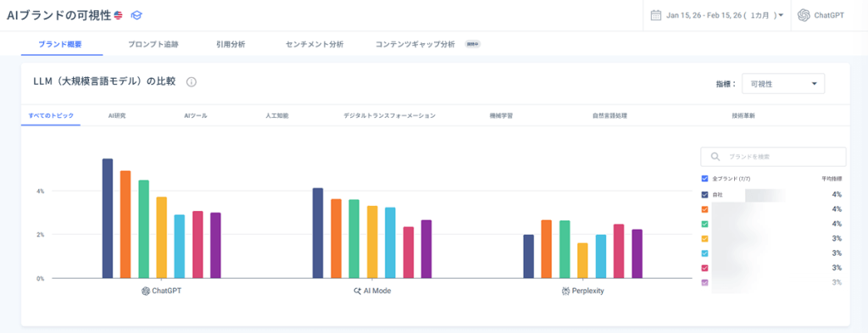Click the yellow bar in Perplexity group
The width and height of the screenshot is (868, 333).
[582, 260]
